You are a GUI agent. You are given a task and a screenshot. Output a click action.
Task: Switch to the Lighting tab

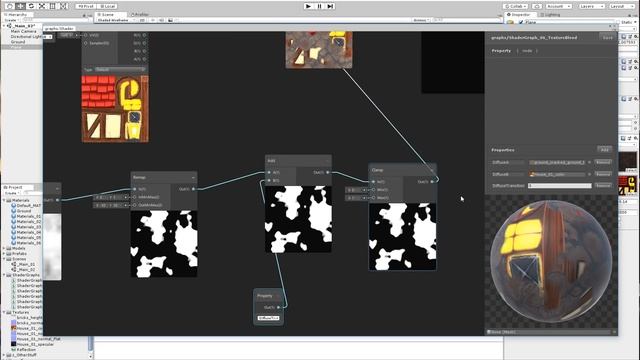[x=551, y=14]
